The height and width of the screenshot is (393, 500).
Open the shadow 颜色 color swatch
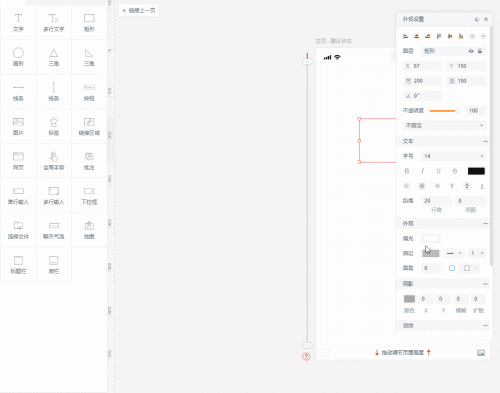pyautogui.click(x=409, y=299)
